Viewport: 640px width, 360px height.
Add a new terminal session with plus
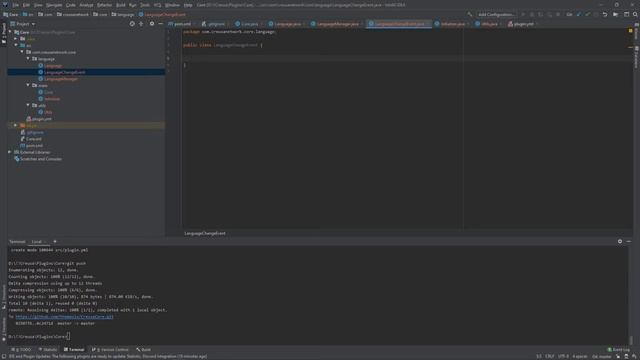click(x=55, y=242)
